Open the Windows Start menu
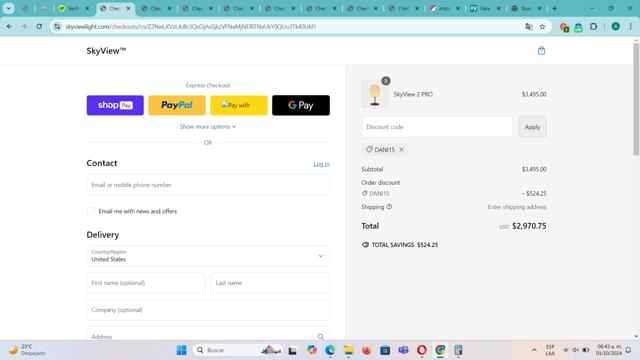The height and width of the screenshot is (360, 640). point(182,350)
